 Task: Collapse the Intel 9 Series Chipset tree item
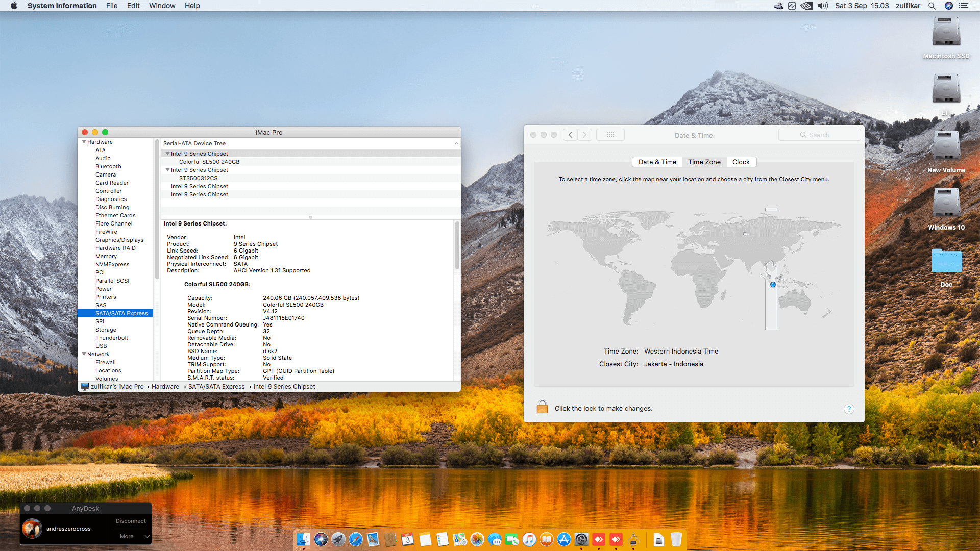click(167, 153)
